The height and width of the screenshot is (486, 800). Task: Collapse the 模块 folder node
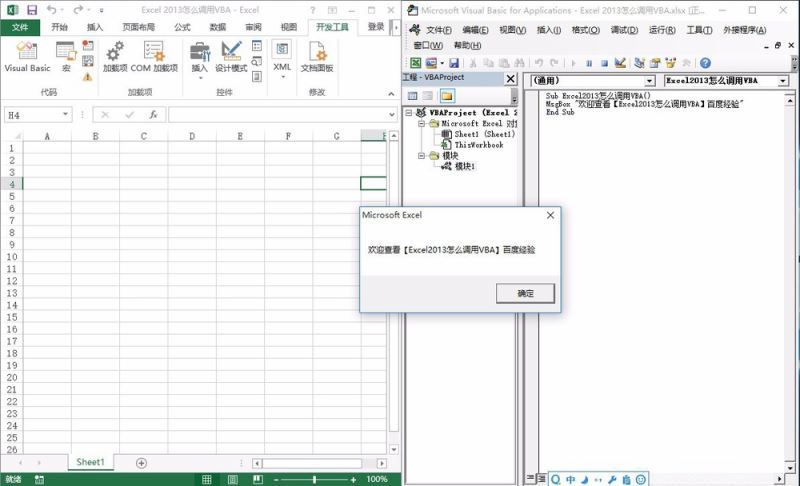(421, 156)
